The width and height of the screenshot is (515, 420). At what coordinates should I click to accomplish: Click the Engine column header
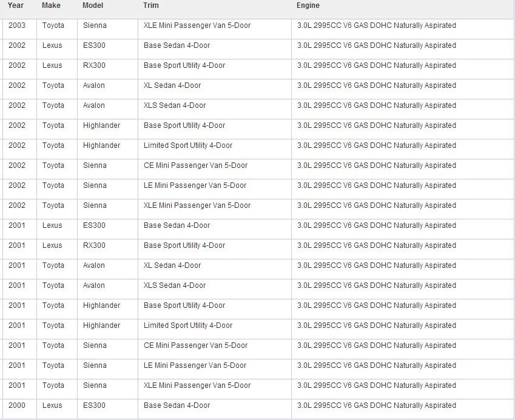point(308,5)
